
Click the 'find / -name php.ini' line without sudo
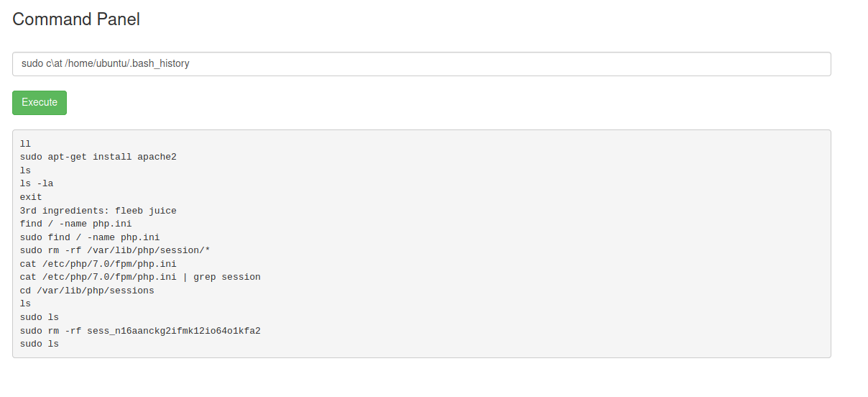pyautogui.click(x=76, y=224)
